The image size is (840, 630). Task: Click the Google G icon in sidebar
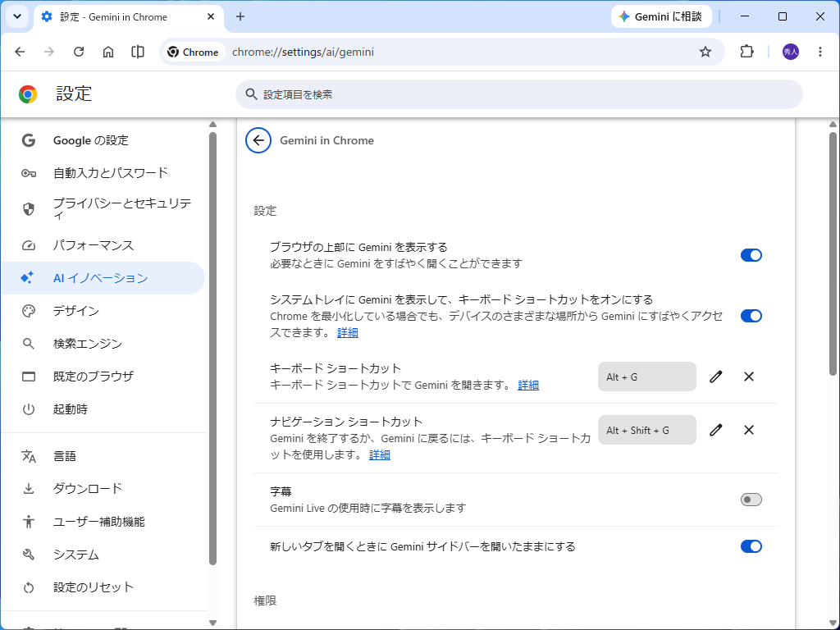(x=29, y=140)
